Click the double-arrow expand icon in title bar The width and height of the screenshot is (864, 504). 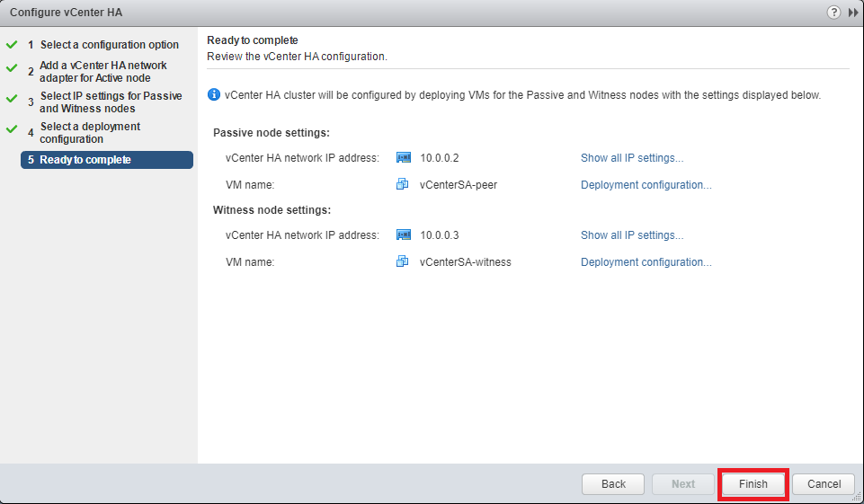point(853,12)
